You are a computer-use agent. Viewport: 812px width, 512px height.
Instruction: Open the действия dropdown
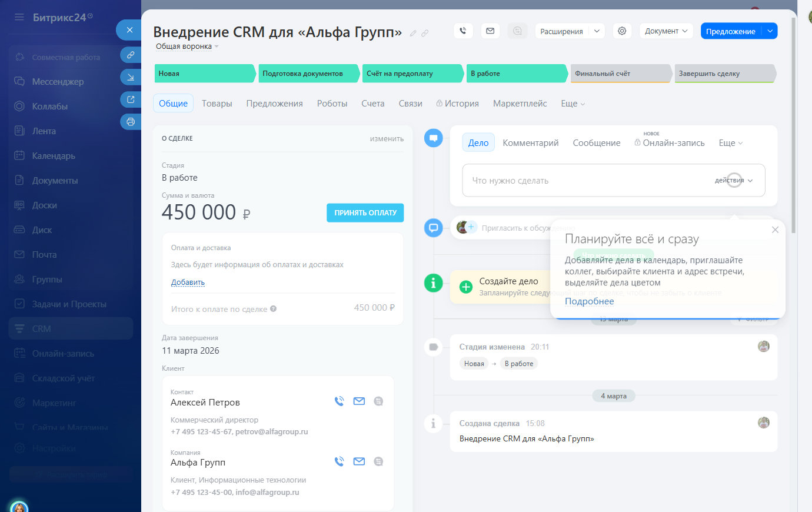pos(734,181)
